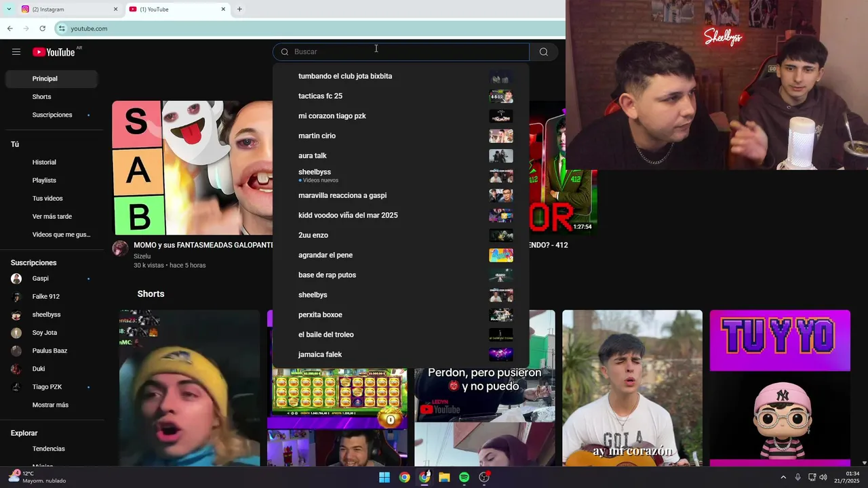Image resolution: width=868 pixels, height=488 pixels.
Task: Close the YouTube tab
Action: pos(223,9)
